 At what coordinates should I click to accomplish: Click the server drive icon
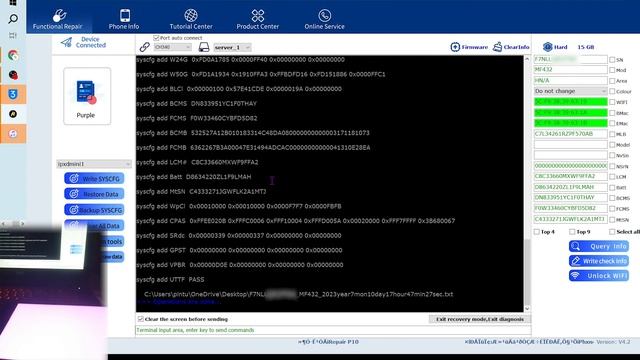click(204, 47)
